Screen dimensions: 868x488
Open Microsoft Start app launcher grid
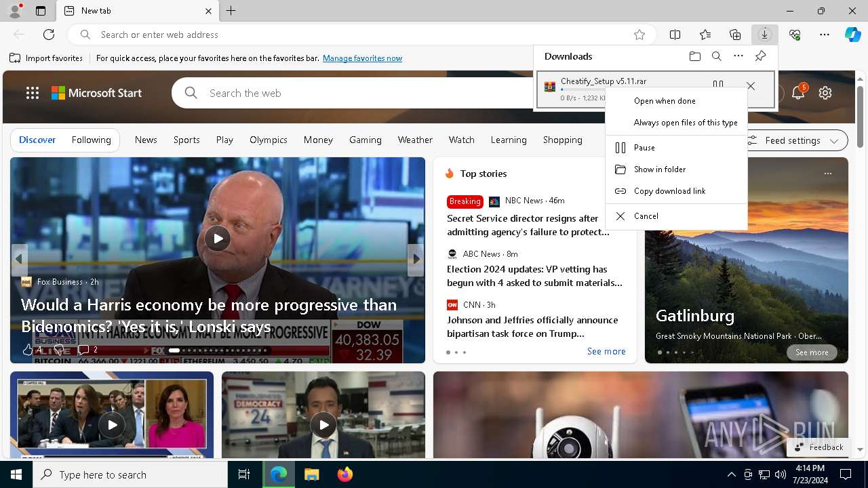pyautogui.click(x=33, y=93)
